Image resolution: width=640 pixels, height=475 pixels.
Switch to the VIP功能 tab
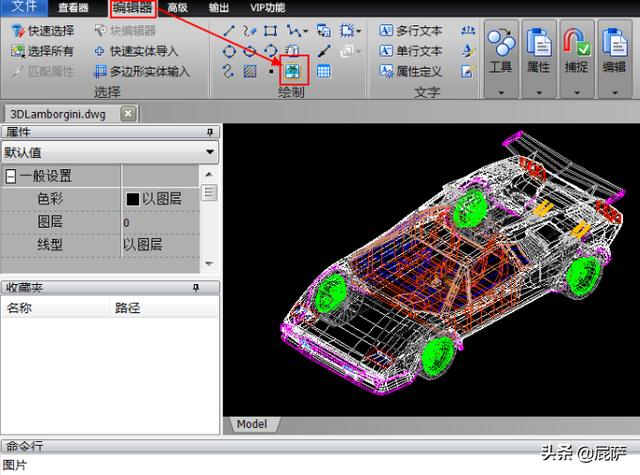[267, 8]
